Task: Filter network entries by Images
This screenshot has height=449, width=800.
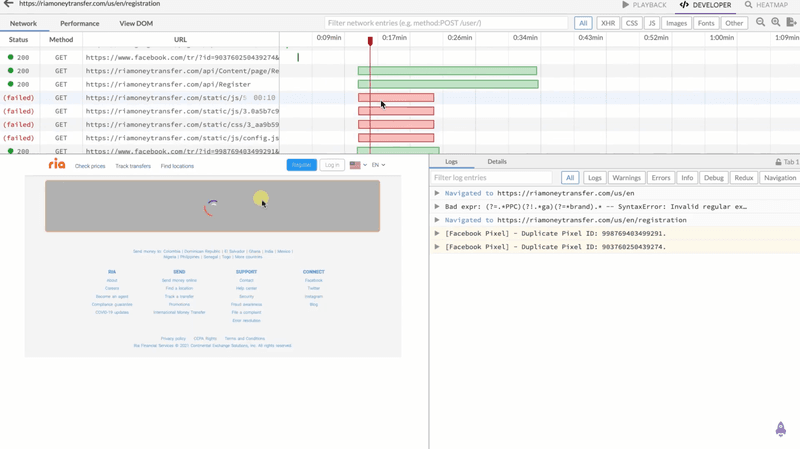Action: (677, 23)
